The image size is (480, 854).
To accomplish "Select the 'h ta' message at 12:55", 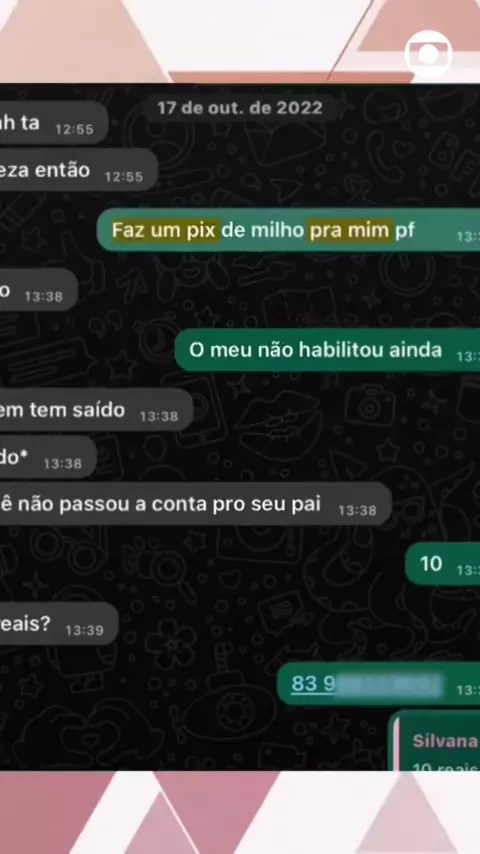I will coord(54,123).
